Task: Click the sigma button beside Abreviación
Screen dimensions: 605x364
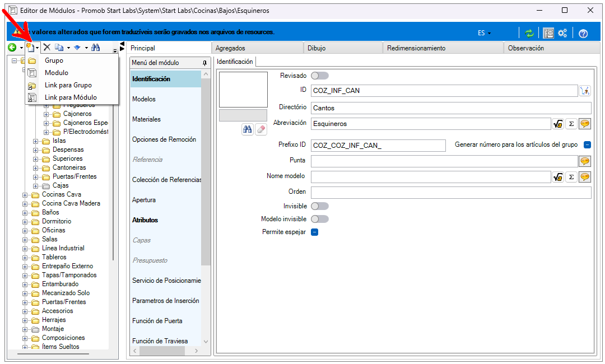Action: pos(571,124)
